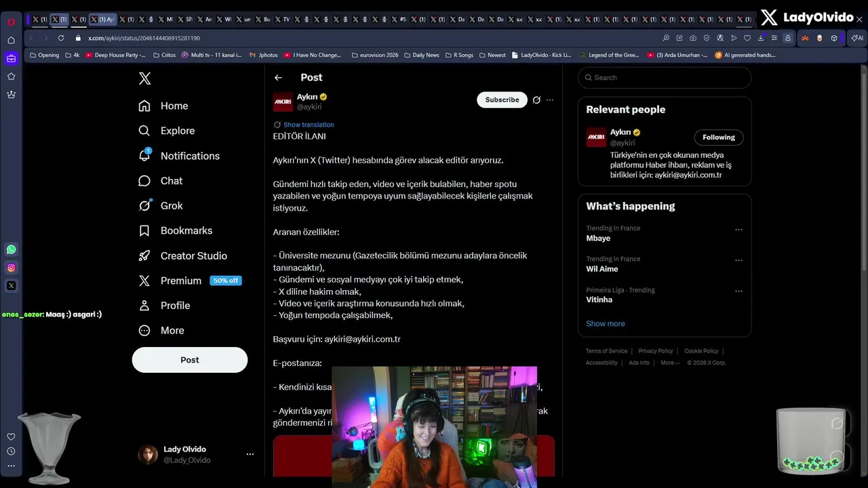868x488 pixels.
Task: Open the Downloads icon in the address bar
Action: pos(761,38)
